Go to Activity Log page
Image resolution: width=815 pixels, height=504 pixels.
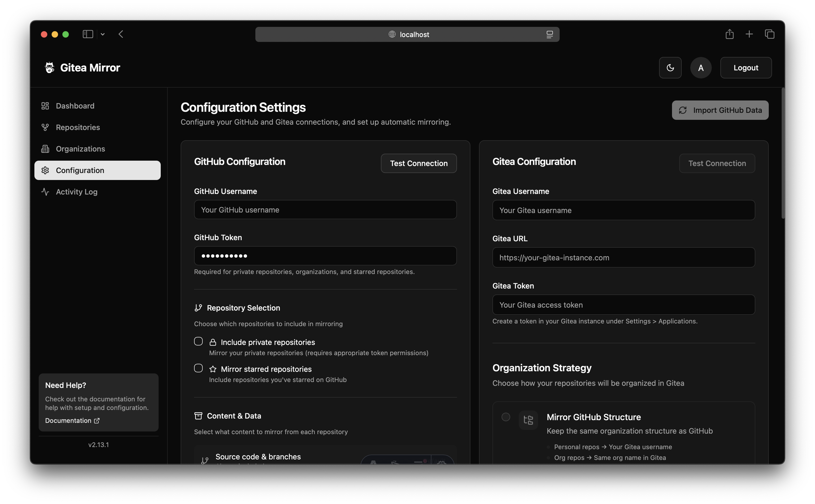[76, 192]
